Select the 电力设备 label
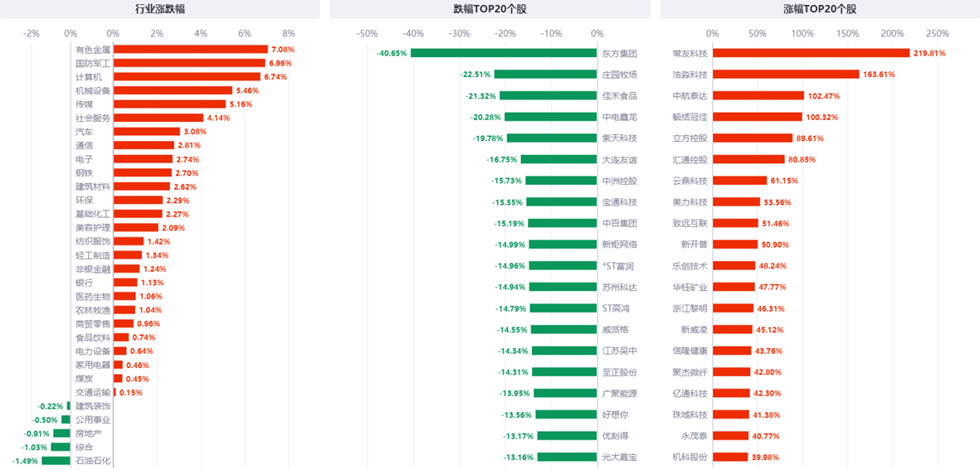This screenshot has width=980, height=470. tap(93, 351)
